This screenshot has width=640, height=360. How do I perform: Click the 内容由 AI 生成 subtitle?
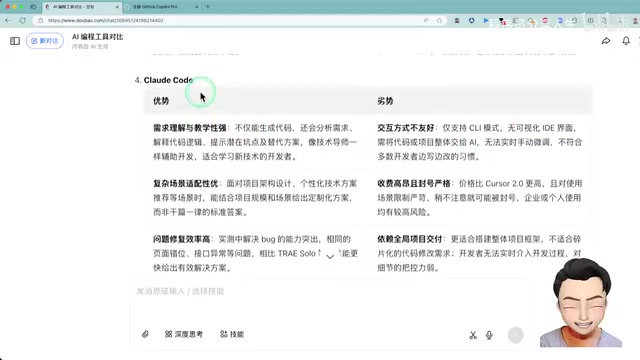[90, 47]
